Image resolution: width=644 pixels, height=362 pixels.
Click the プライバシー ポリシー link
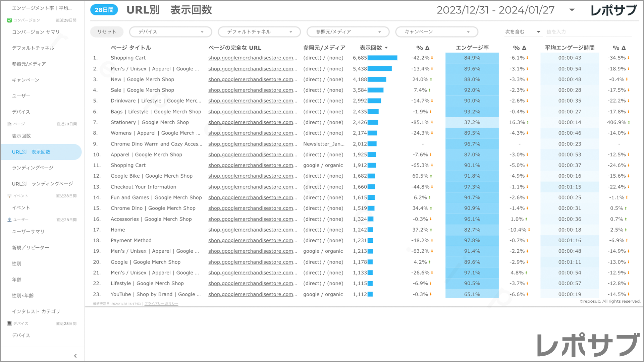161,304
